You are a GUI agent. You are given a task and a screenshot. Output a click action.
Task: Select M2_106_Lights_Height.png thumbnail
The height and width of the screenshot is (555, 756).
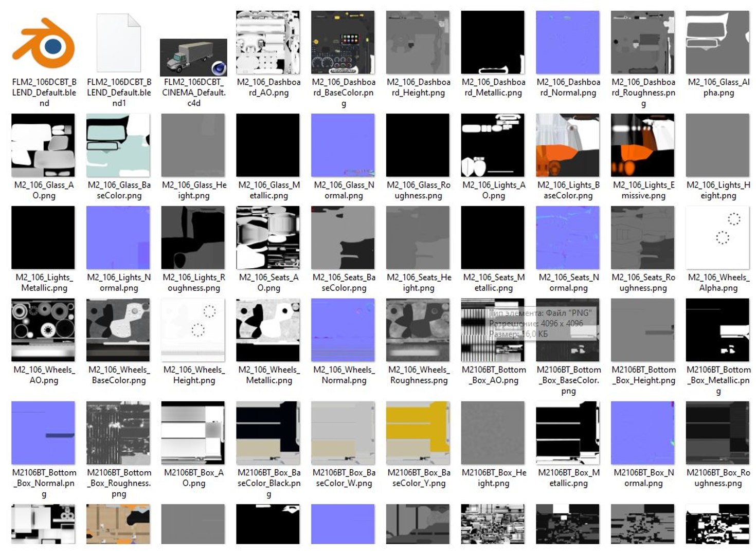pos(718,145)
